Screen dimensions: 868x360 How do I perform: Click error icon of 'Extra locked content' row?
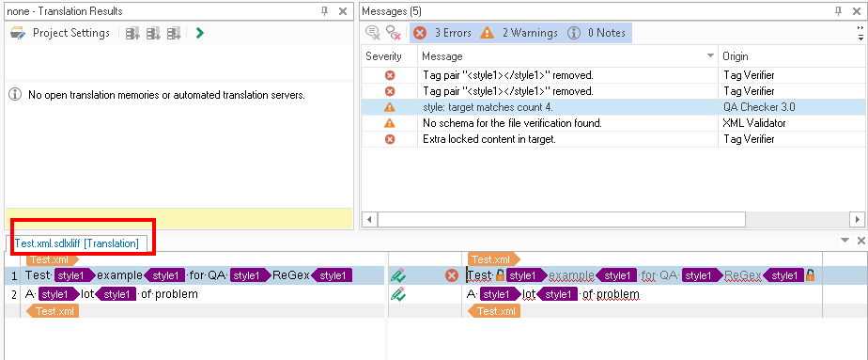point(390,139)
